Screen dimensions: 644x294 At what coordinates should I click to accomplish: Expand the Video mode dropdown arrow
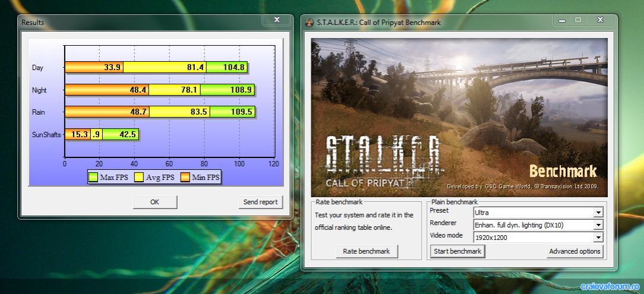(598, 238)
